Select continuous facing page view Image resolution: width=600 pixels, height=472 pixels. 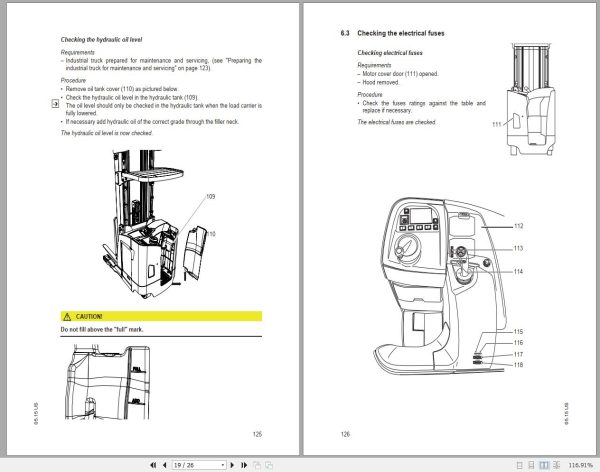[557, 465]
